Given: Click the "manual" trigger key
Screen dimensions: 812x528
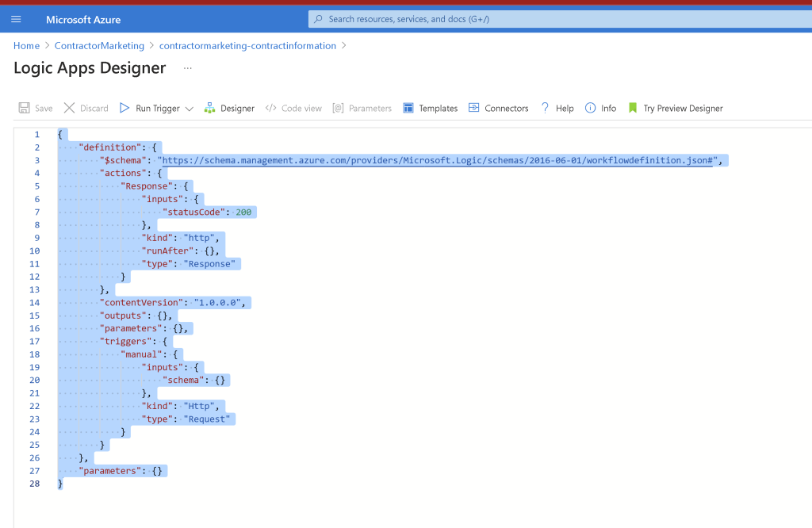Looking at the screenshot, I should 141,354.
